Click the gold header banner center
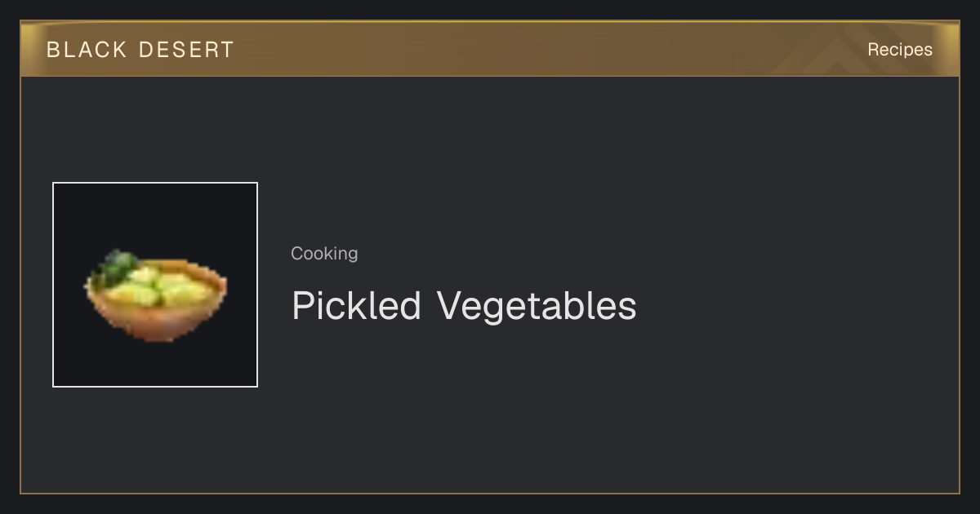Image resolution: width=980 pixels, height=514 pixels. coord(490,50)
